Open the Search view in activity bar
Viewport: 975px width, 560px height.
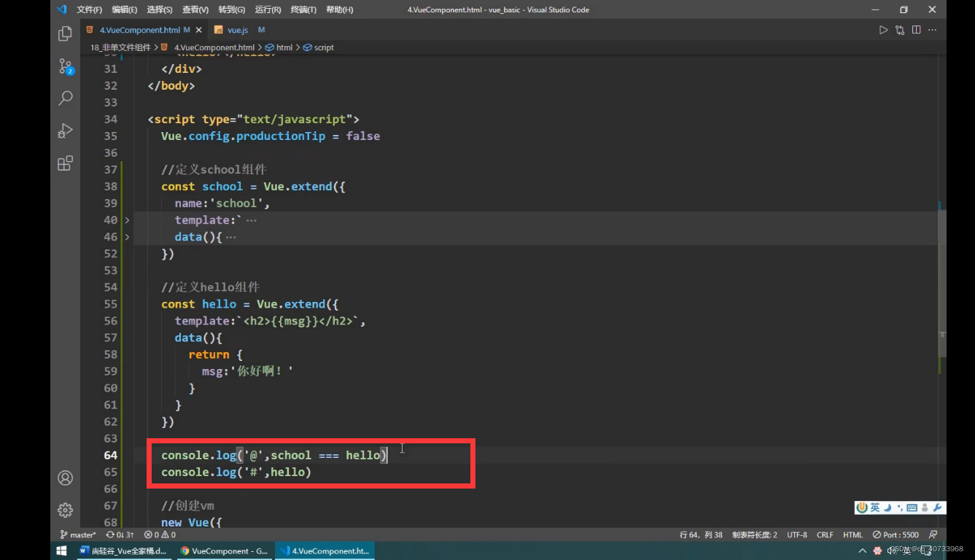tap(65, 98)
